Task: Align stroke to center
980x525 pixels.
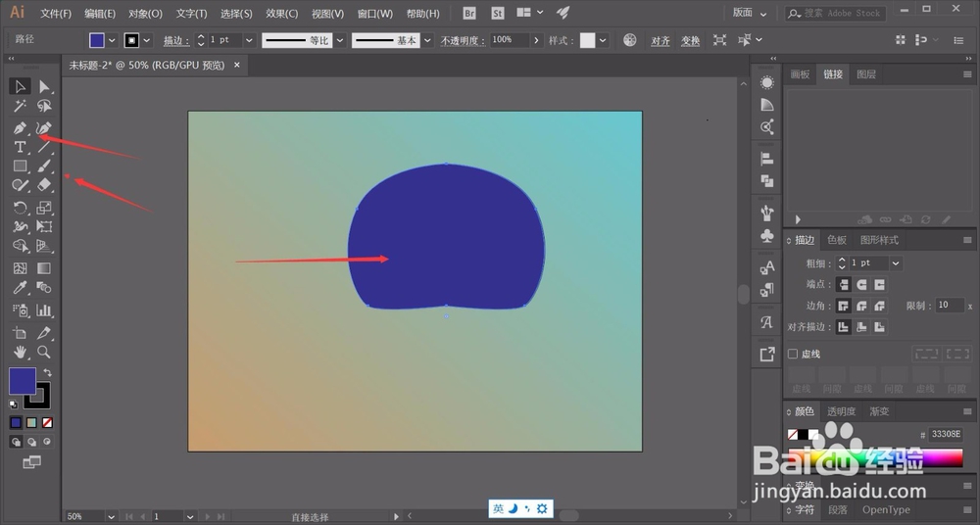Action: click(843, 327)
